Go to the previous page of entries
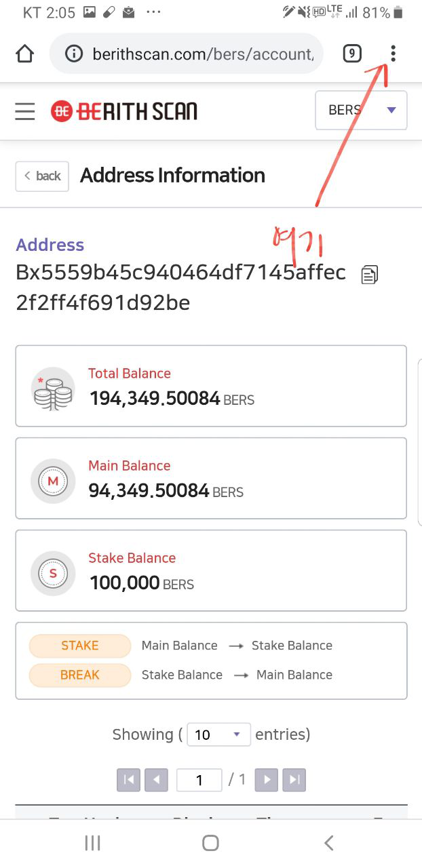Image resolution: width=422 pixels, height=868 pixels. coord(156,780)
